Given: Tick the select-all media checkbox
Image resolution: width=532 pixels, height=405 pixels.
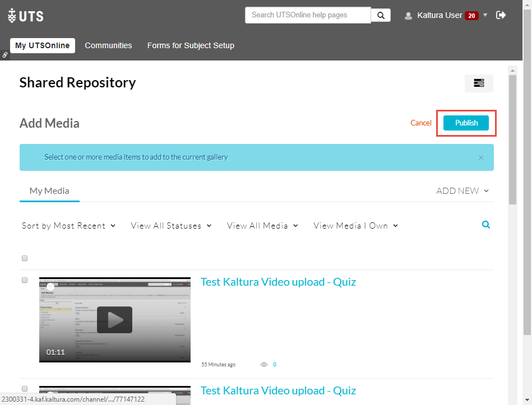Looking at the screenshot, I should 25,258.
